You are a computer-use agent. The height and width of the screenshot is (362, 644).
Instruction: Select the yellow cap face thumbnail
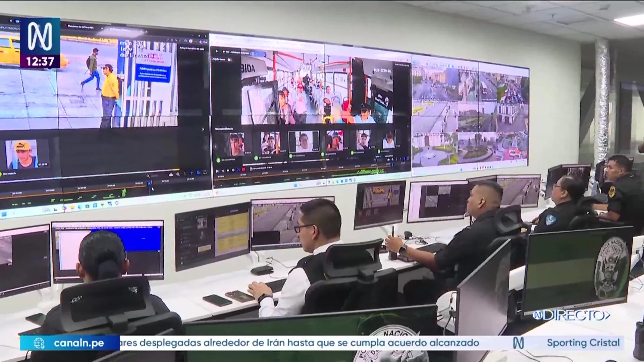(21, 154)
